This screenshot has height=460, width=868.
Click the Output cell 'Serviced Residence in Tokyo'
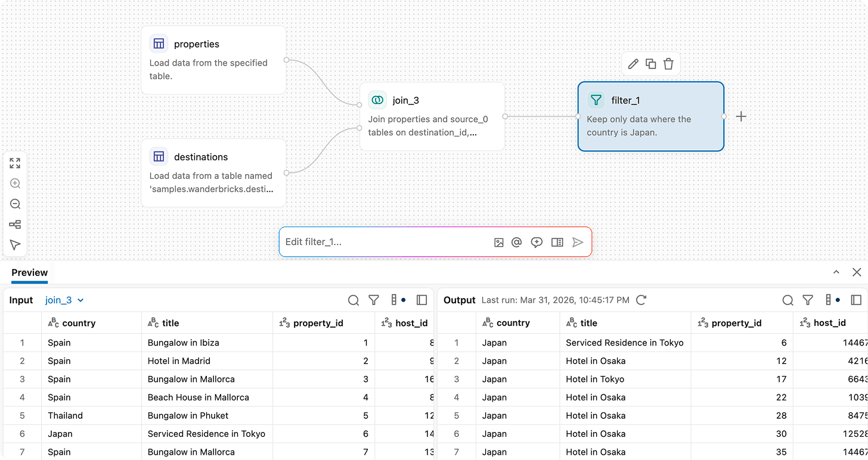(625, 343)
